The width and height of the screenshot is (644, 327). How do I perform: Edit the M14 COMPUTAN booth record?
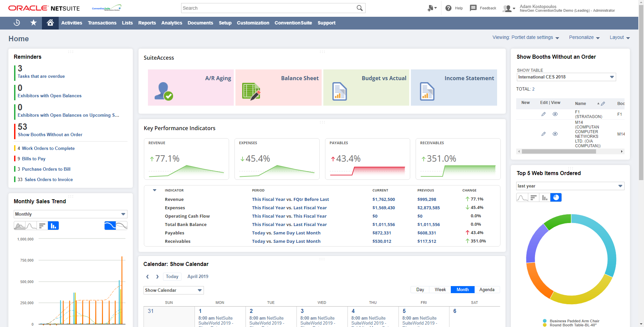tap(543, 134)
